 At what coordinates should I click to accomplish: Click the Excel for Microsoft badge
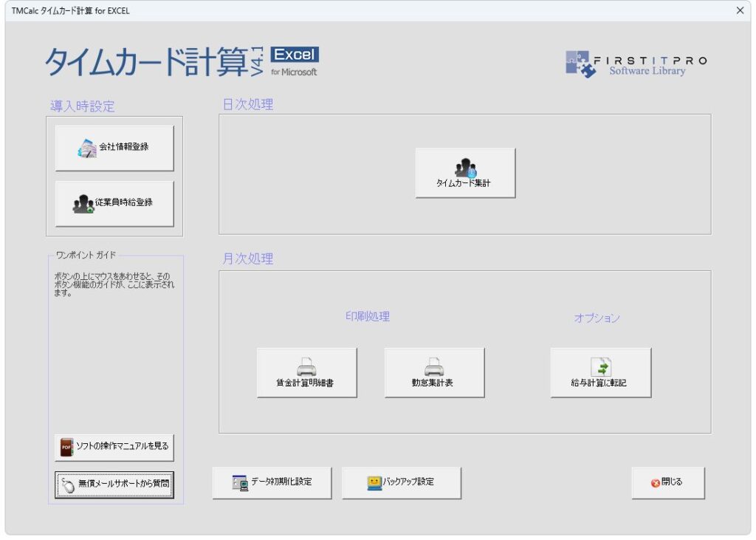click(x=295, y=62)
